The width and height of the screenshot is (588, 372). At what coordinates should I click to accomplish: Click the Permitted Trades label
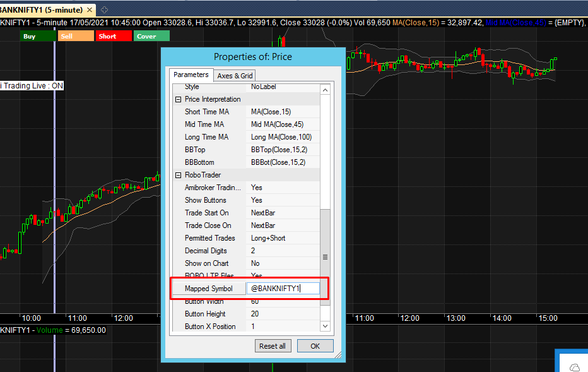pyautogui.click(x=209, y=238)
